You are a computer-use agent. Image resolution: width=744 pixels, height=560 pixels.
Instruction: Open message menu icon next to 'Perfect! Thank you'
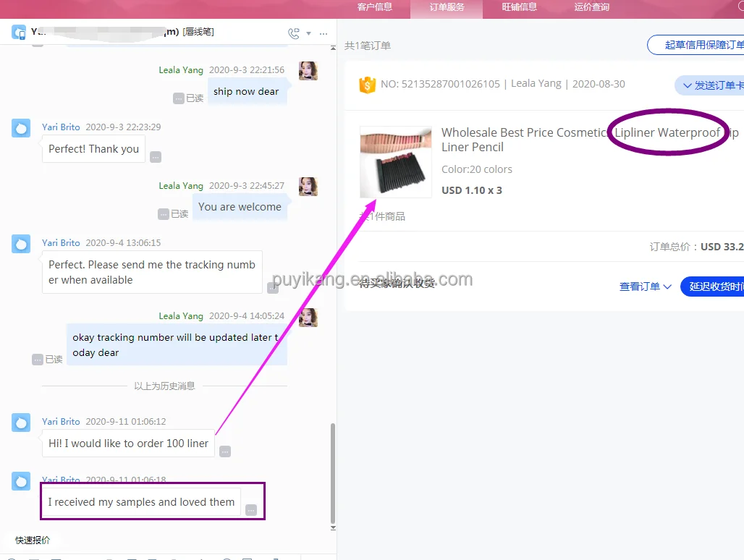click(x=156, y=157)
